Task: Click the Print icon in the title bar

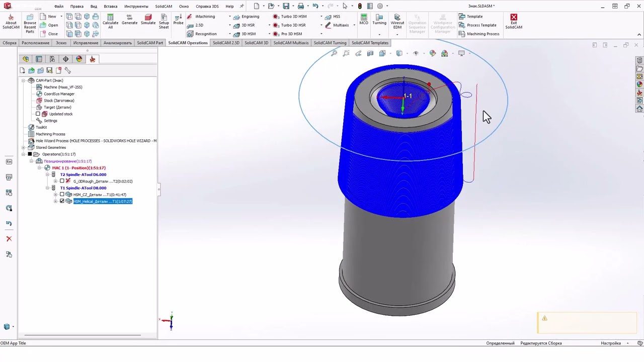Action: point(300,6)
